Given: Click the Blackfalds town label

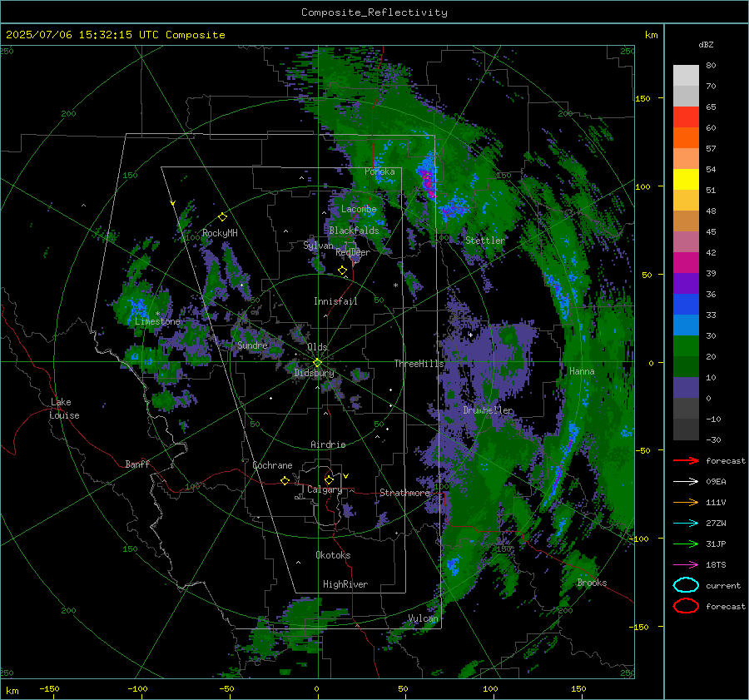Looking at the screenshot, I should click(x=354, y=231).
